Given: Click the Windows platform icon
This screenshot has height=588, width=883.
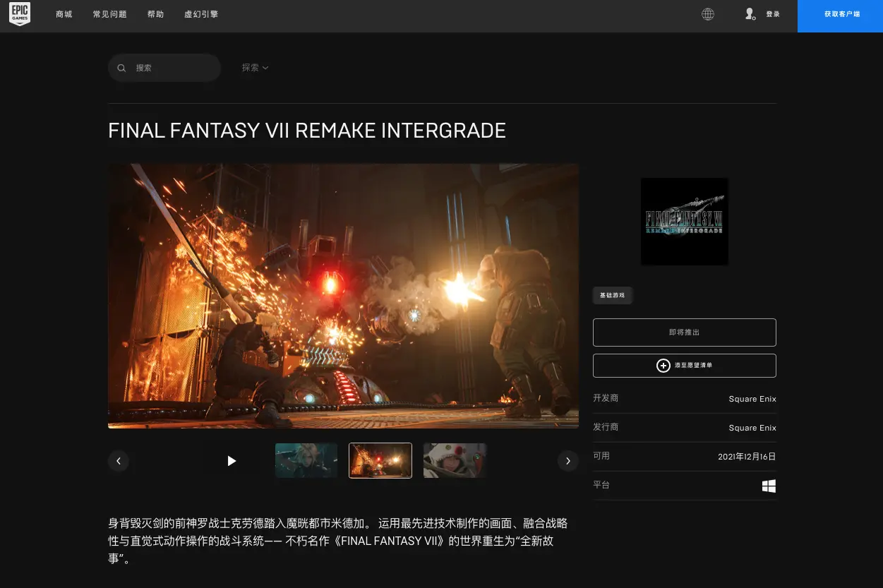Looking at the screenshot, I should 769,486.
